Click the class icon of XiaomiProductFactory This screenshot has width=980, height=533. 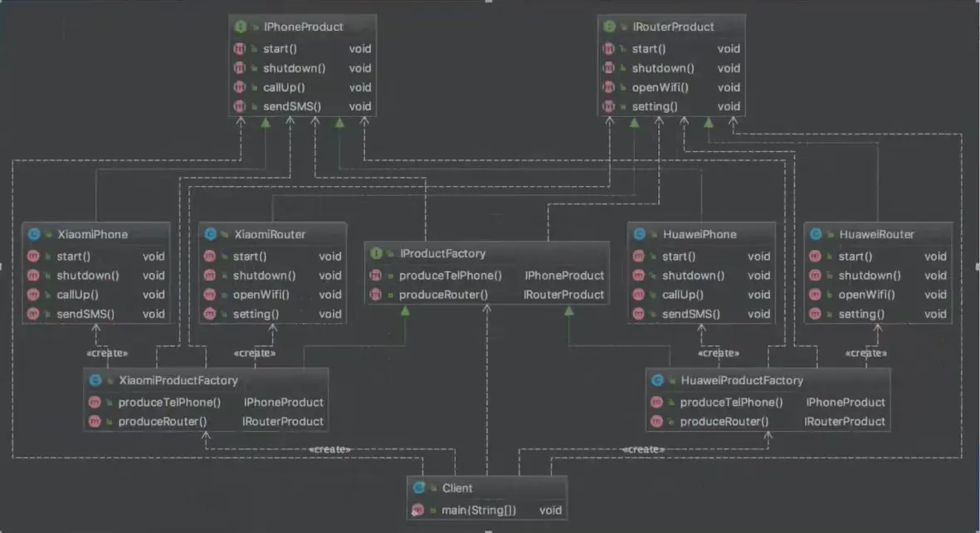95,380
